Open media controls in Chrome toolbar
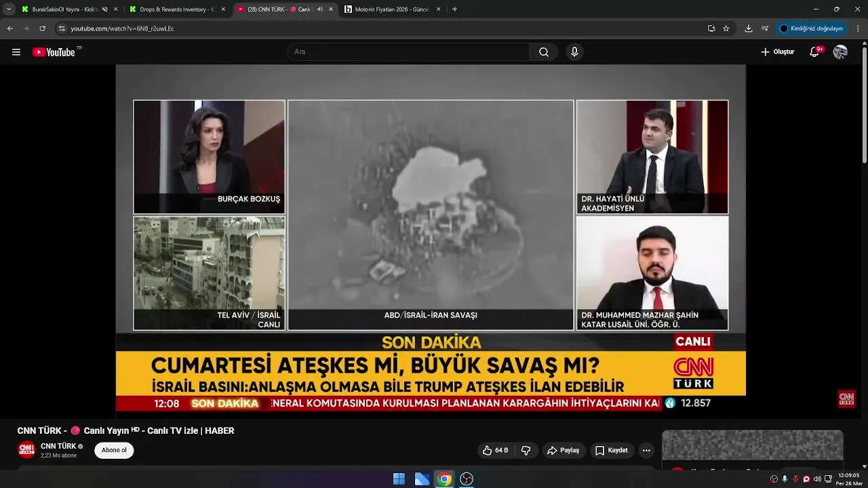This screenshot has height=488, width=868. tap(765, 28)
